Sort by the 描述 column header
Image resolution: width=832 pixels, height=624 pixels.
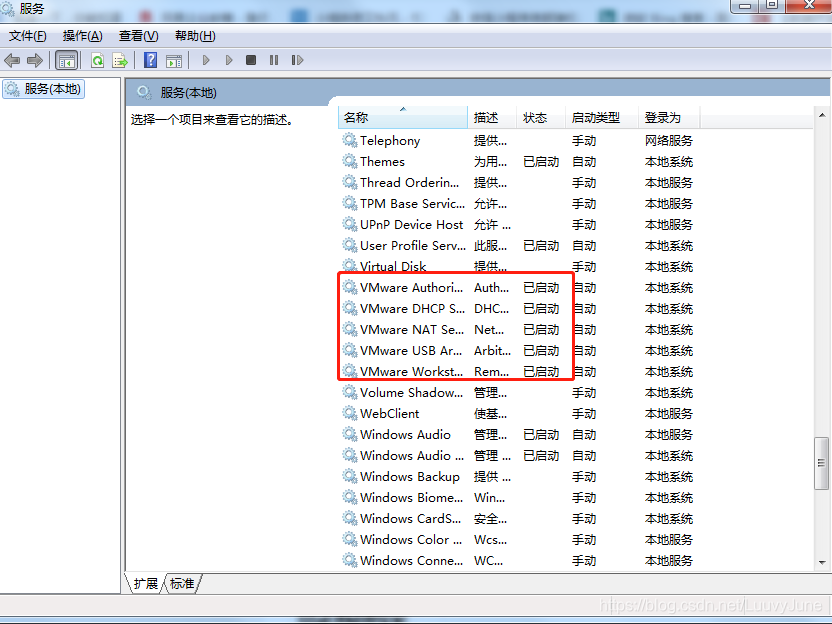pyautogui.click(x=492, y=117)
